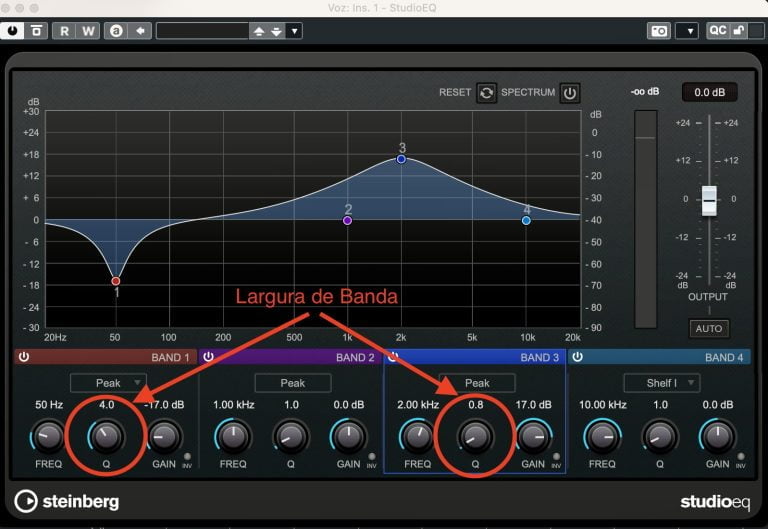Screen dimensions: 768x529
Task: Click Band 2 FREQ knob
Action: 233,436
